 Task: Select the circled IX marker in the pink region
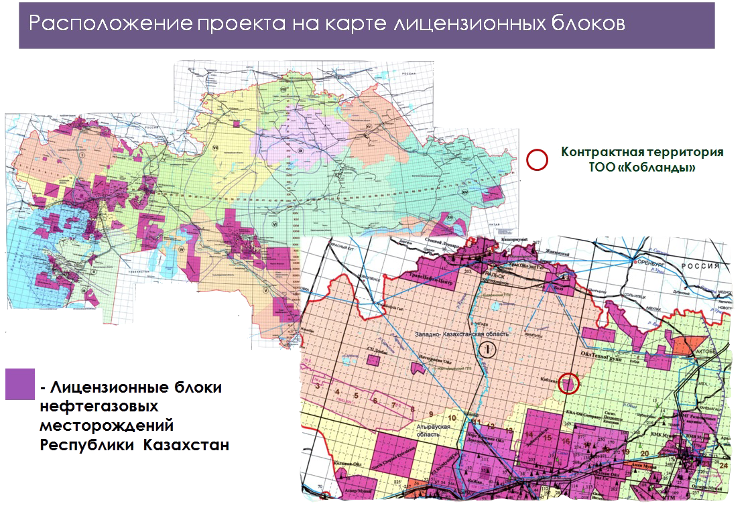point(301,151)
